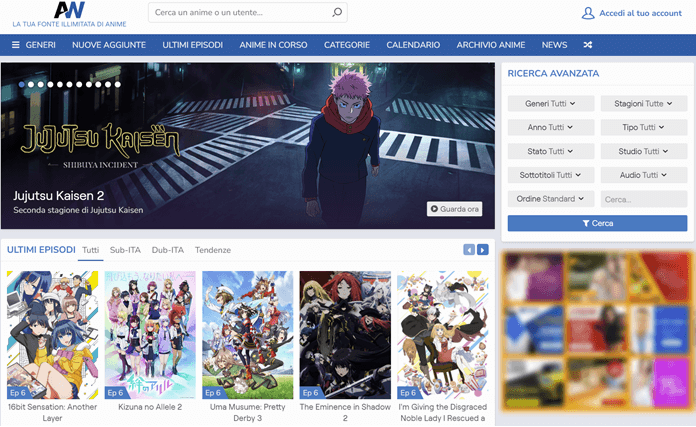The image size is (696, 427).
Task: Open the Stato Tutti dropdown
Action: (x=551, y=151)
